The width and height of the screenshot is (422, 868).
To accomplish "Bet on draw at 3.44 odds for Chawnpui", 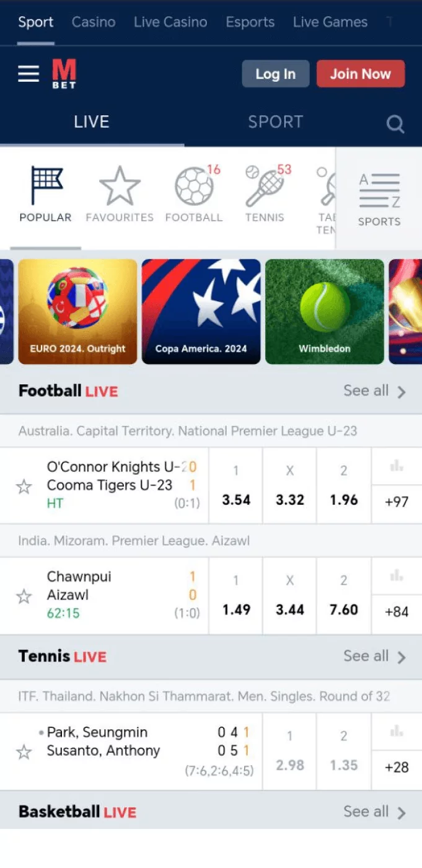I will pos(289,596).
